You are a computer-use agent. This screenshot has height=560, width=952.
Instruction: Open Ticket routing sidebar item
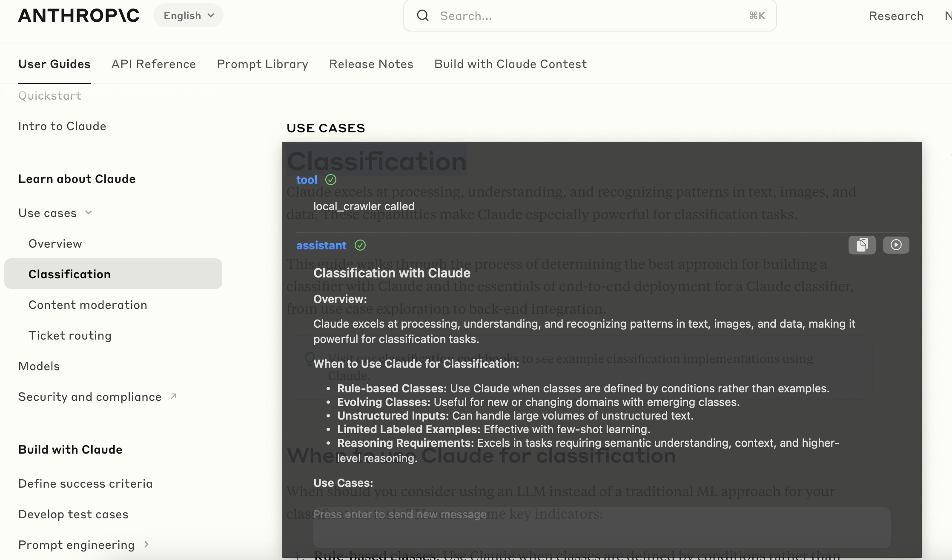click(70, 335)
